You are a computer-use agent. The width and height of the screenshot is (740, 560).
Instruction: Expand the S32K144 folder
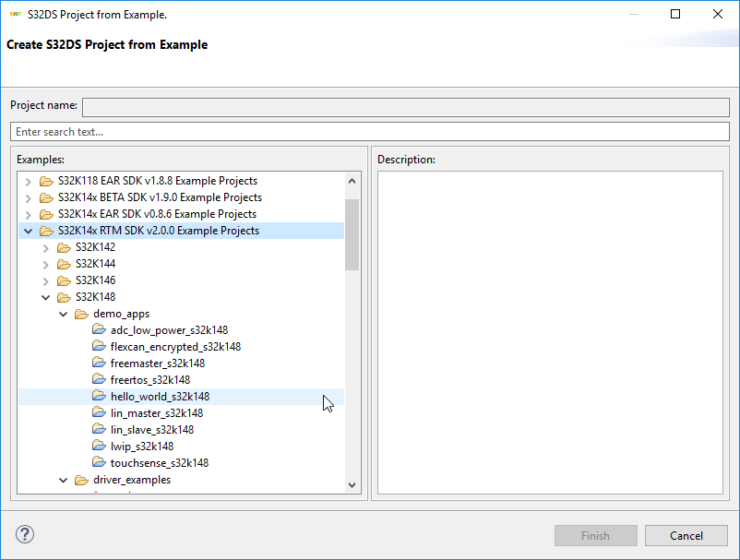(46, 264)
